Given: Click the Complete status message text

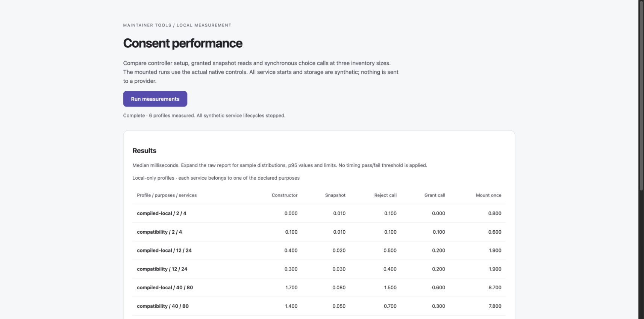Looking at the screenshot, I should point(204,115).
